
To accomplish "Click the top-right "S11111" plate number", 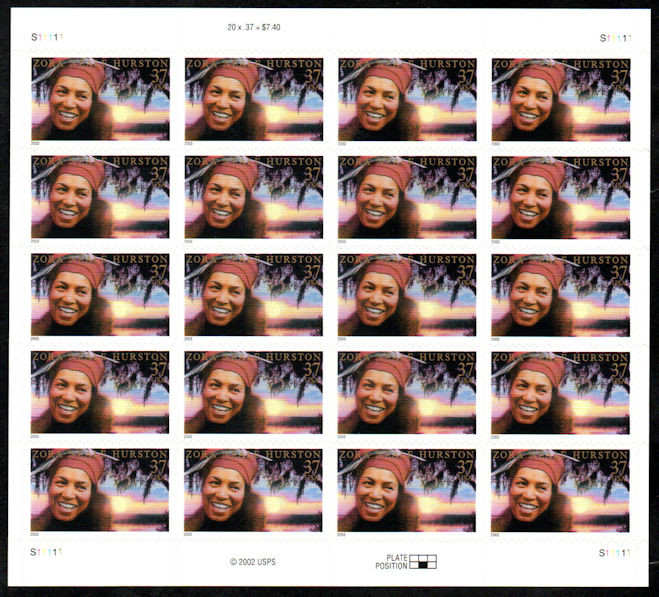I will pos(615,38).
